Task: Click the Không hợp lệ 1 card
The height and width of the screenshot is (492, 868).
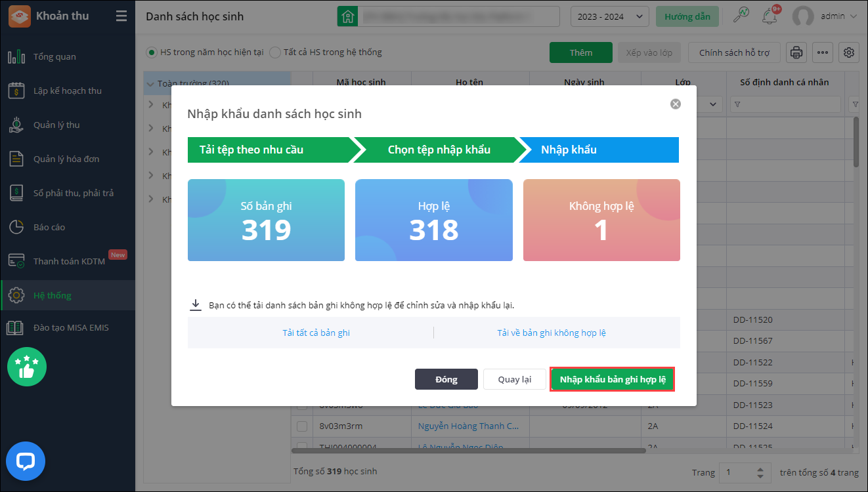Action: click(x=601, y=220)
